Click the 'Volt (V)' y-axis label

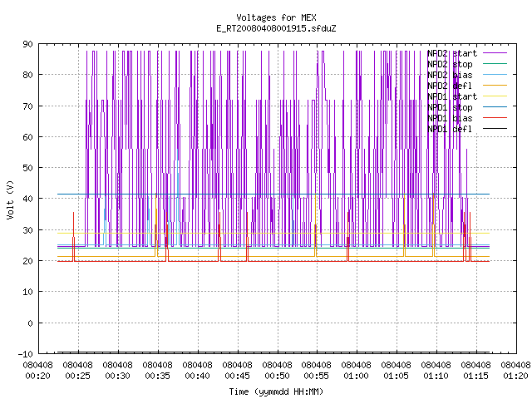11,200
